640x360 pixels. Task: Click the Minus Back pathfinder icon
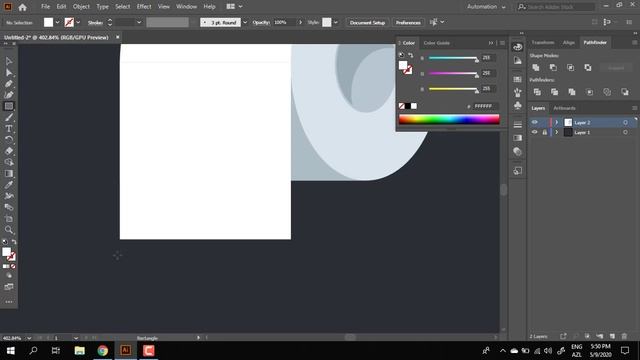pyautogui.click(x=625, y=92)
